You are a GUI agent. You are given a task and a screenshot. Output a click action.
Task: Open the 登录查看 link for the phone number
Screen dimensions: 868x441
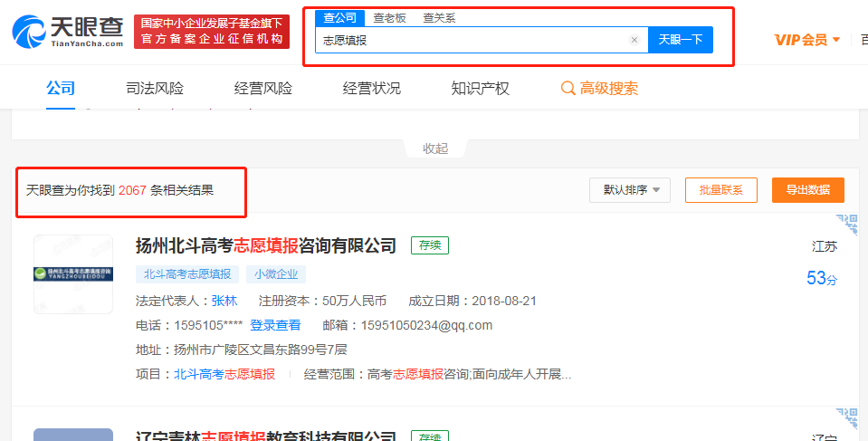[275, 325]
